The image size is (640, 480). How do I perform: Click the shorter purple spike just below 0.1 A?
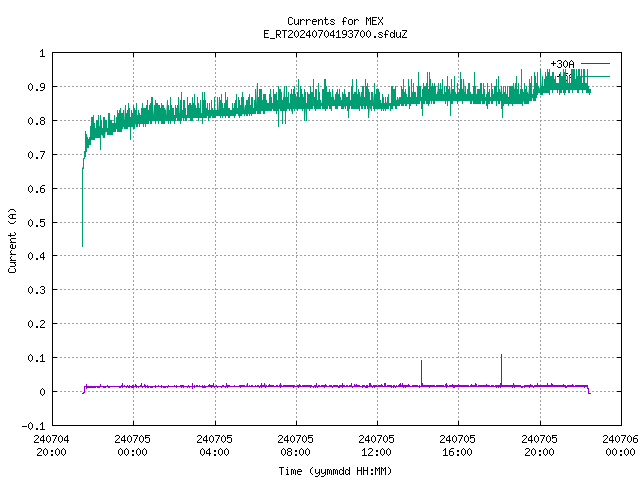click(422, 372)
